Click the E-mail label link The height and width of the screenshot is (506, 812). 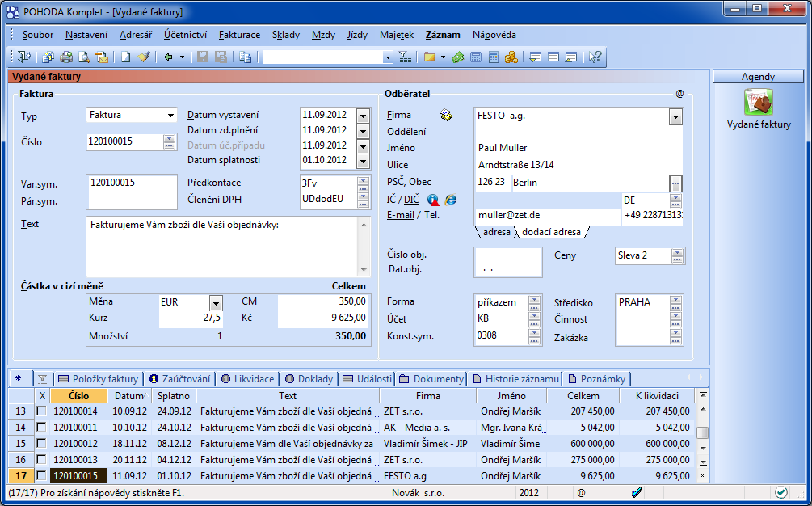tap(400, 215)
